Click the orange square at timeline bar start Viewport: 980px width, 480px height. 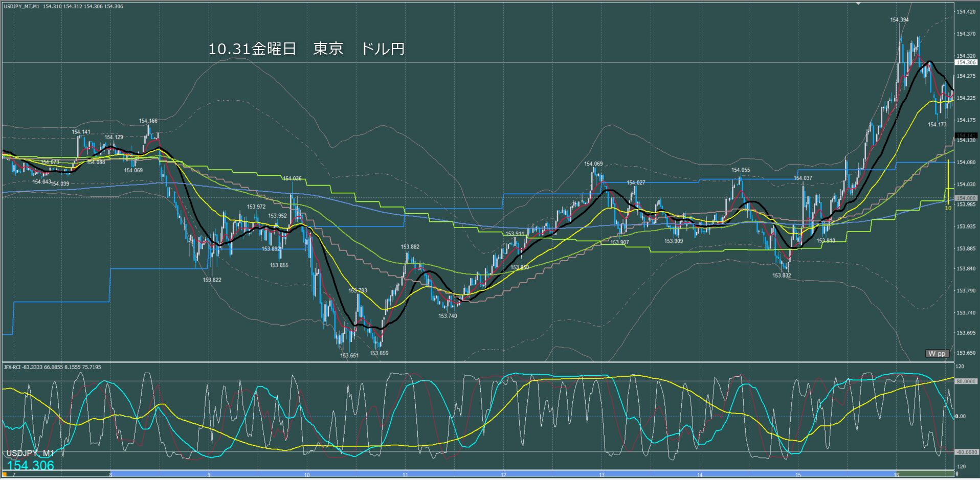tap(5, 475)
